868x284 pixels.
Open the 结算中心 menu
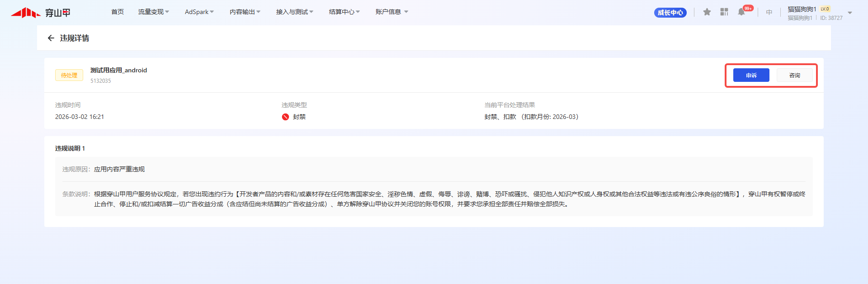click(344, 12)
